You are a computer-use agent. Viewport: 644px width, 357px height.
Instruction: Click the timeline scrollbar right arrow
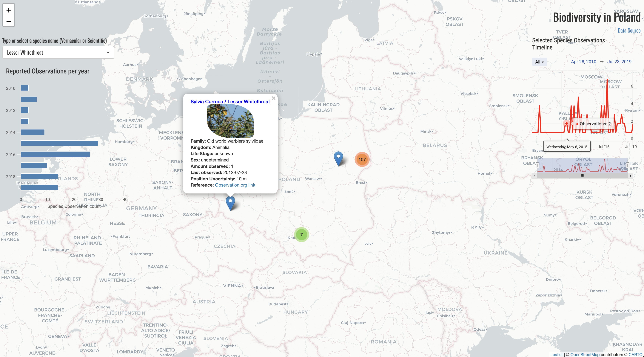[x=631, y=176]
